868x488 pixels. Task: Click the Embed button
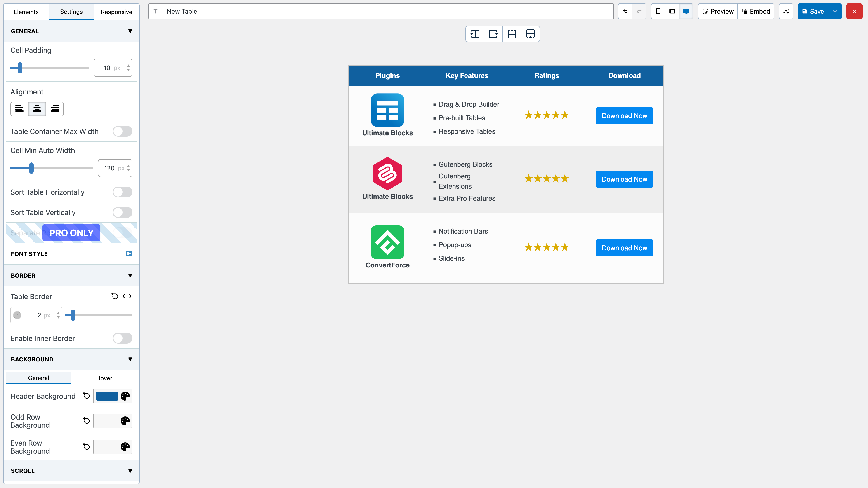tap(756, 12)
